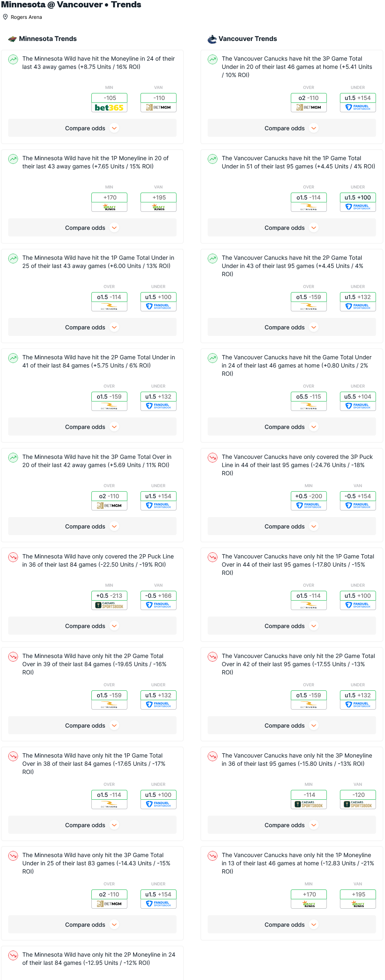Select FanDuel -0.5 +154 Vancouver 3P puck line
The width and height of the screenshot is (385, 980).
[x=358, y=501]
